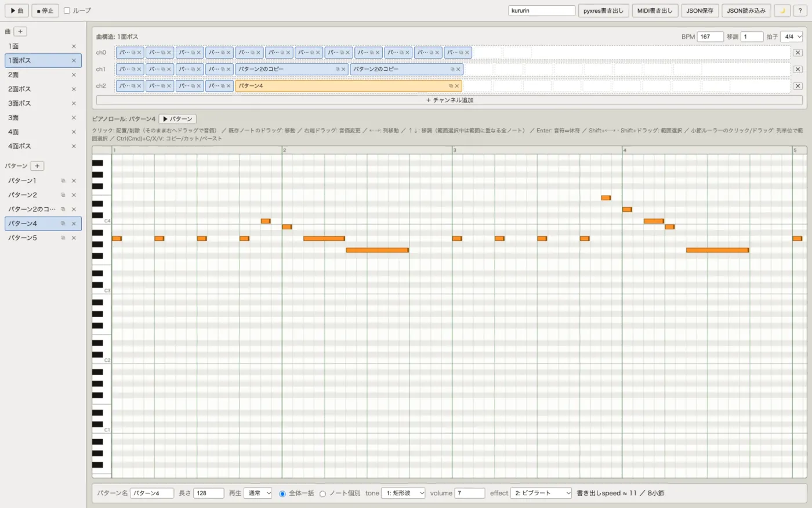Select the song 2面ボス in the list
The height and width of the screenshot is (508, 812).
click(x=43, y=89)
